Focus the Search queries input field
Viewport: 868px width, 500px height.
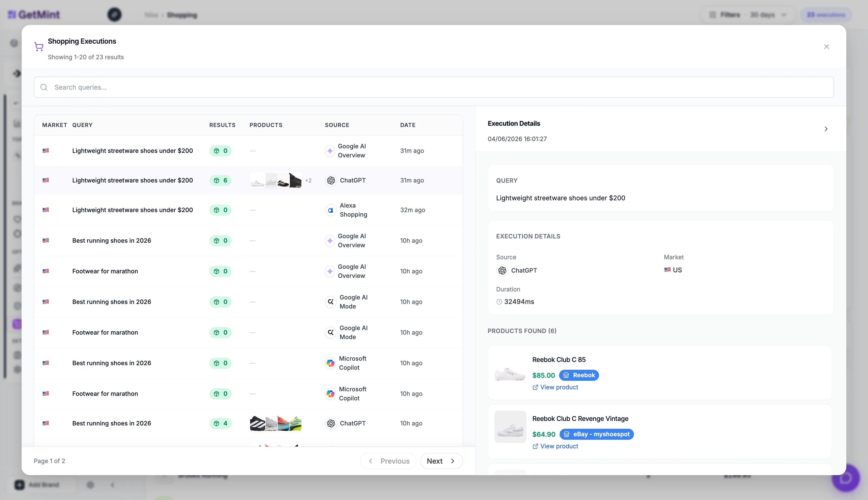pos(434,87)
